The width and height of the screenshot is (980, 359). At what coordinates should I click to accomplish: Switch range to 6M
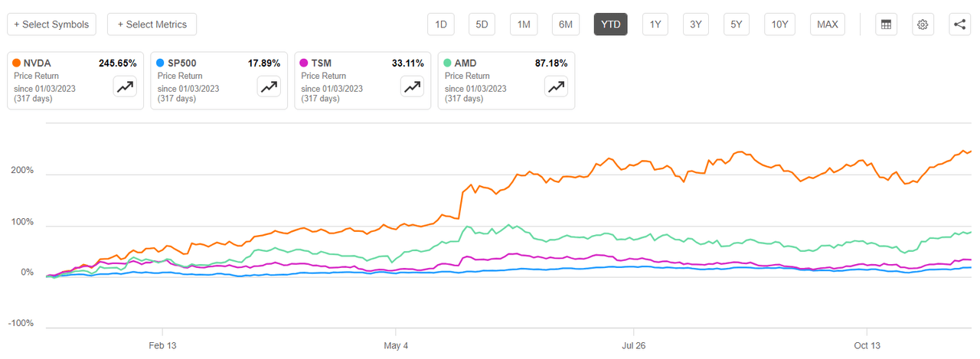click(566, 24)
